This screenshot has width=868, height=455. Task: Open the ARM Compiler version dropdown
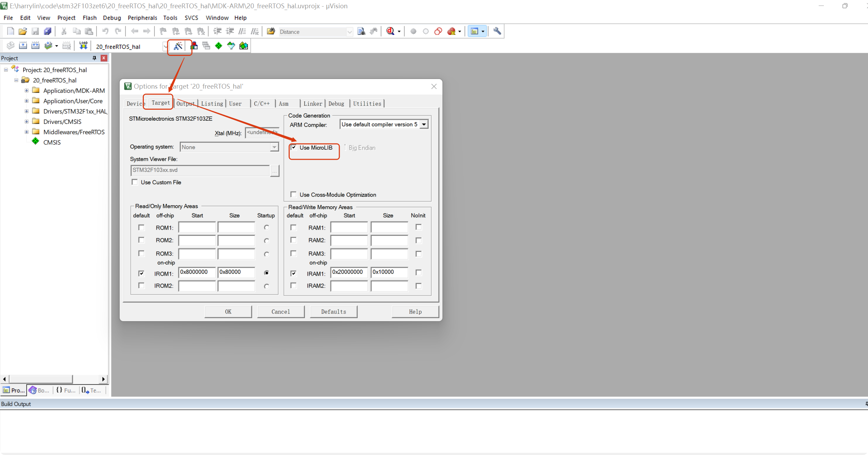(424, 124)
